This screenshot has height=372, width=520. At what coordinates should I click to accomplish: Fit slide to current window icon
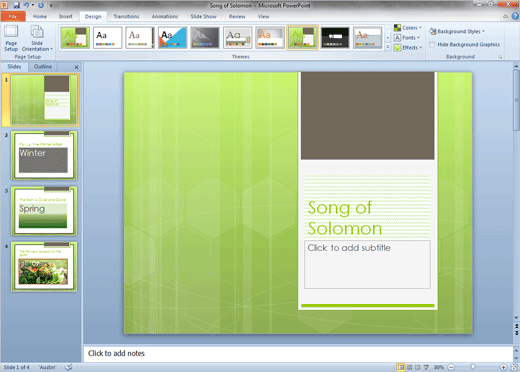click(x=514, y=367)
